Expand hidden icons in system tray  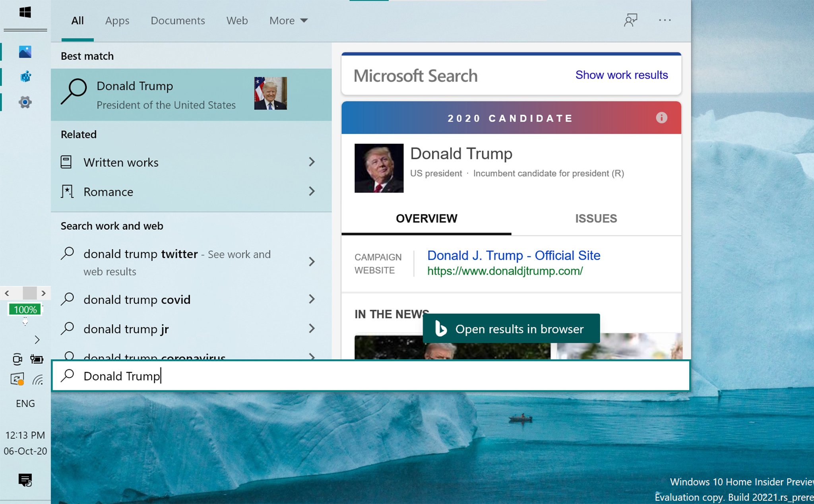(38, 340)
